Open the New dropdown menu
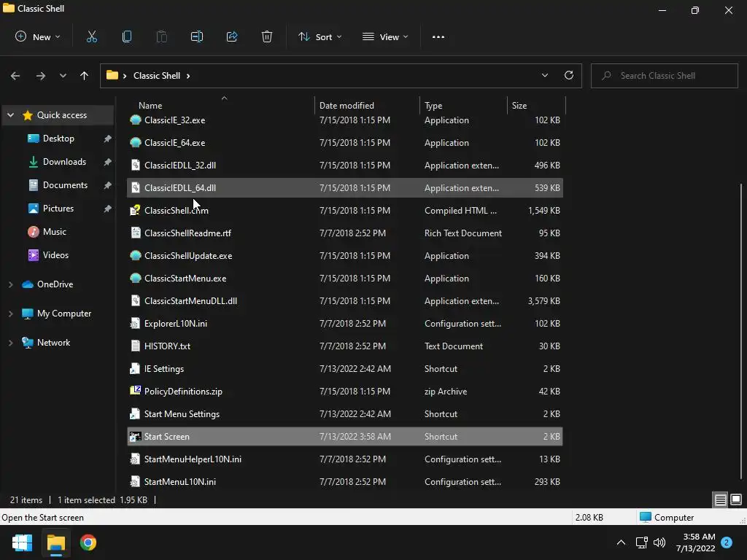Viewport: 747px width, 560px height. tap(38, 36)
